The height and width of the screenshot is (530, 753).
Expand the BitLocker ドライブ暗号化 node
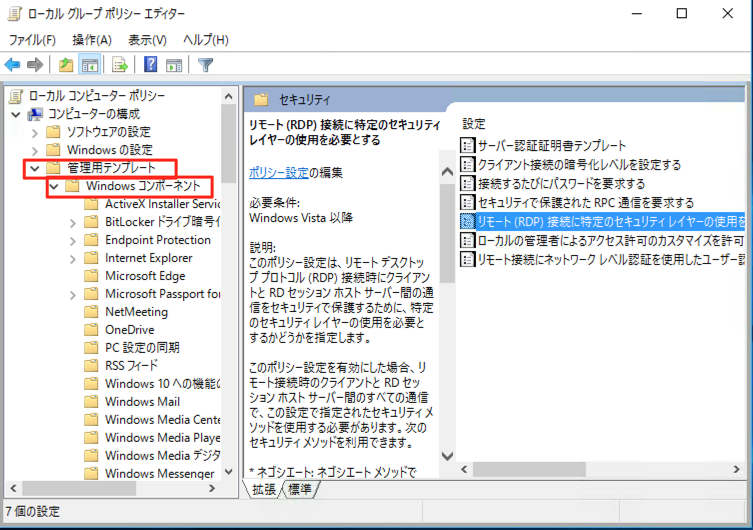pos(73,223)
